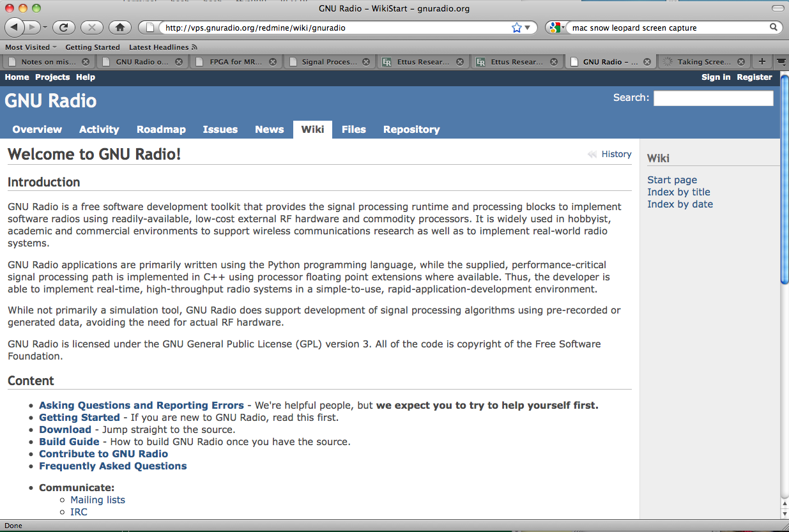The image size is (789, 532).
Task: View the wiki page History link
Action: pyautogui.click(x=617, y=154)
